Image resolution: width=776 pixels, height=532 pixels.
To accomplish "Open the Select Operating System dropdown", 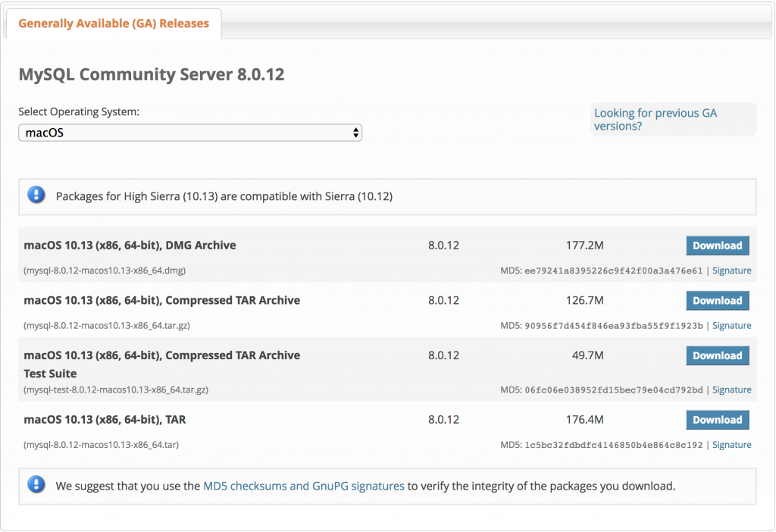I will (x=190, y=133).
